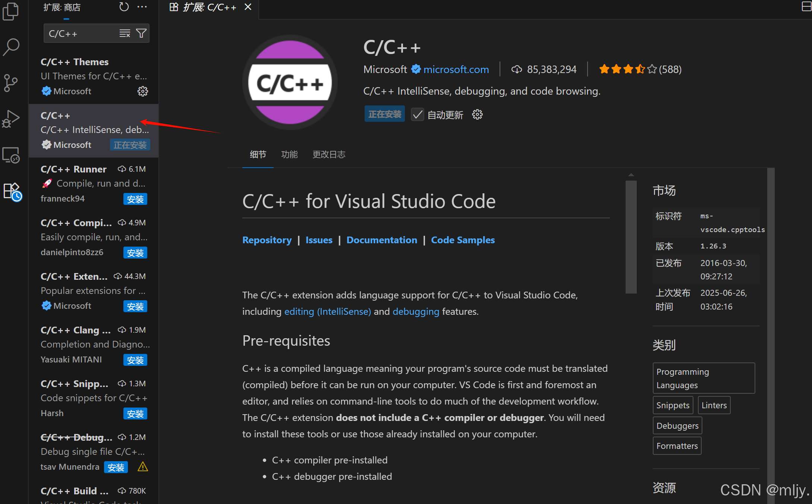Open the extensions filter menu

[x=141, y=34]
